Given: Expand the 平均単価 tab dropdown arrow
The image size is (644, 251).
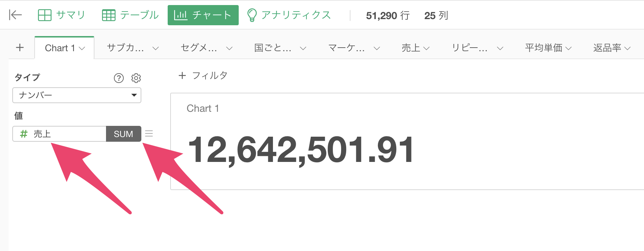Looking at the screenshot, I should [x=568, y=48].
